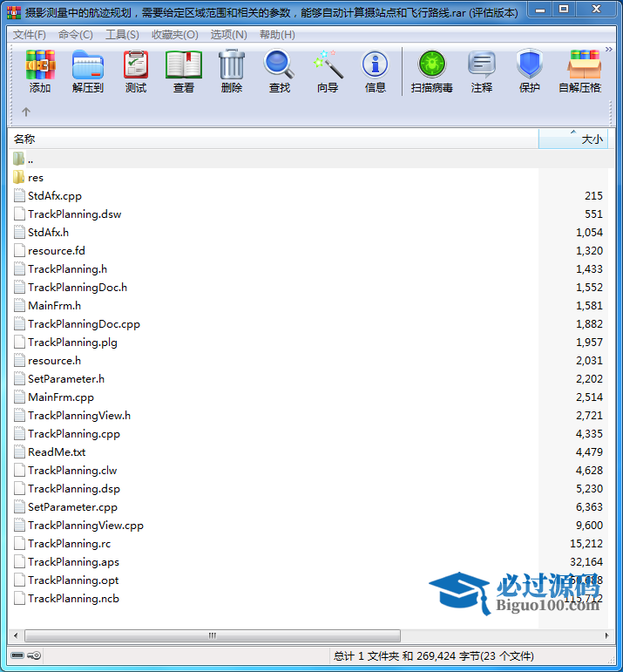Maximize the WinRAR window
The height and width of the screenshot is (672, 623).
pyautogui.click(x=564, y=10)
